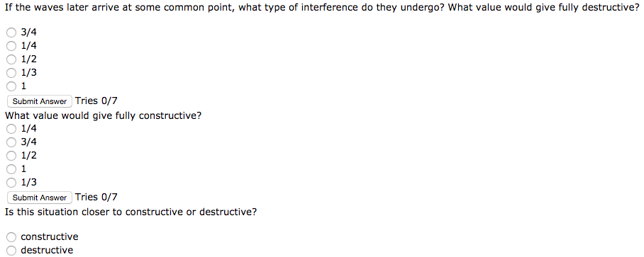Select 1/2 for fully destructive question
This screenshot has width=644, height=257.
11,59
